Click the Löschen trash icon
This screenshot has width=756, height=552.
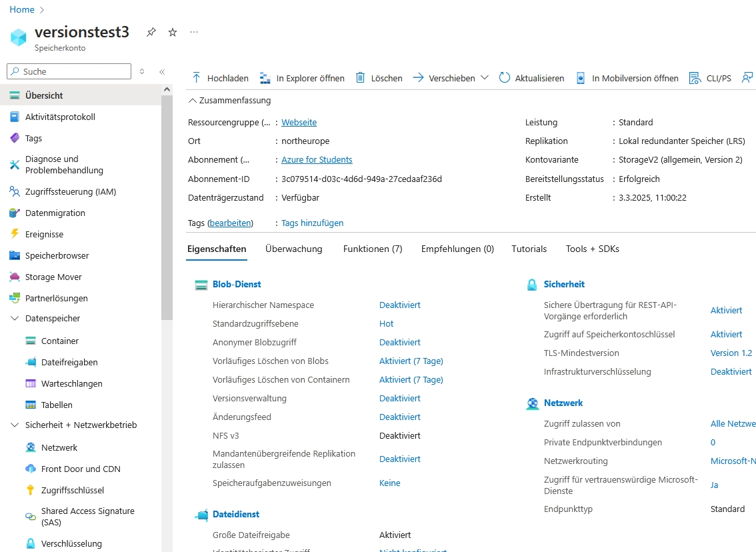(361, 78)
